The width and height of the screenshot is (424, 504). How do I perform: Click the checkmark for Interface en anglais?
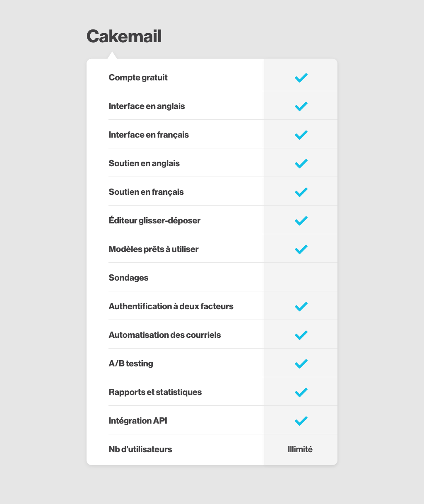[301, 106]
